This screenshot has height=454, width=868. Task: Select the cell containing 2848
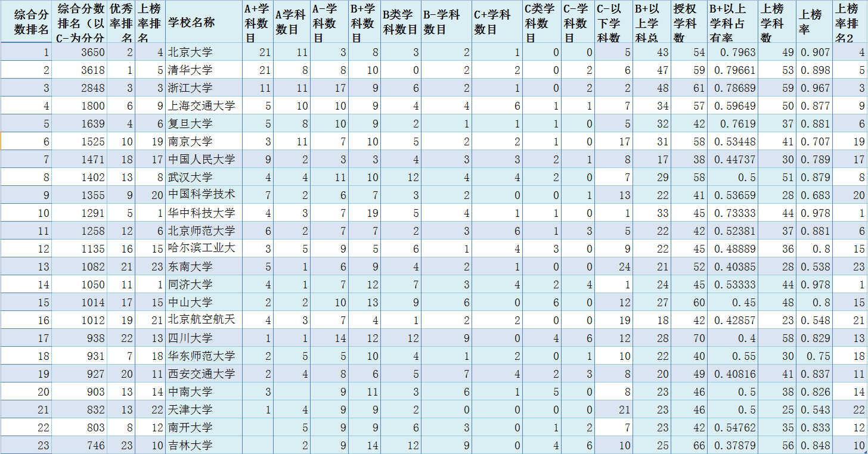click(79, 88)
